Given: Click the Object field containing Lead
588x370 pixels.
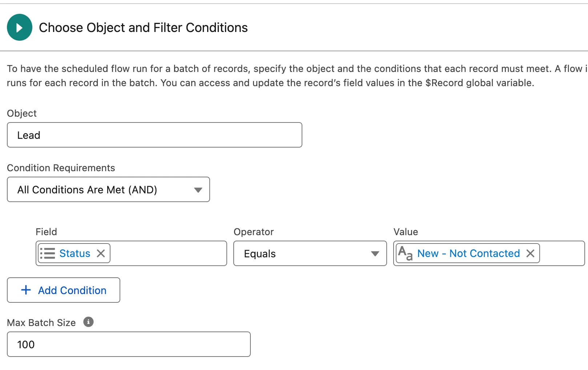Looking at the screenshot, I should click(x=154, y=135).
